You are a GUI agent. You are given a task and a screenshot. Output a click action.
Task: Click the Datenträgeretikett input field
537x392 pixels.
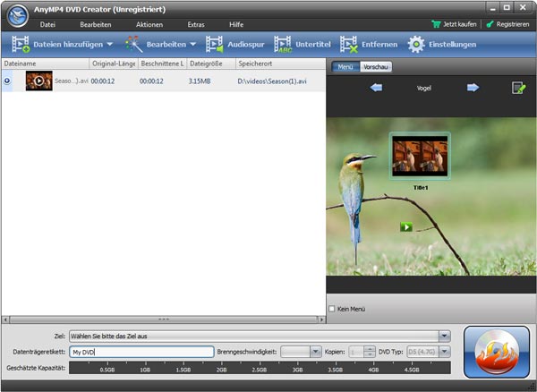pos(141,352)
